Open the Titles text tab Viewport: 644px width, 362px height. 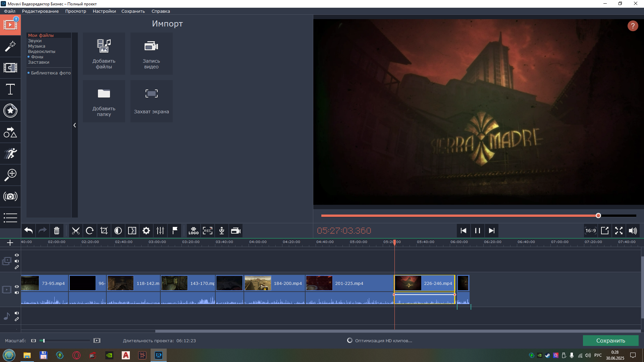click(x=10, y=89)
